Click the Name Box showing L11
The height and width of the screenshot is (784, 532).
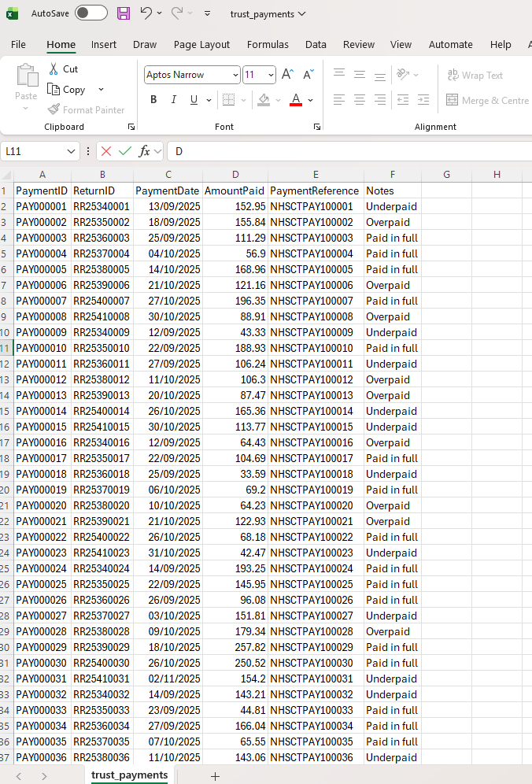[34, 151]
